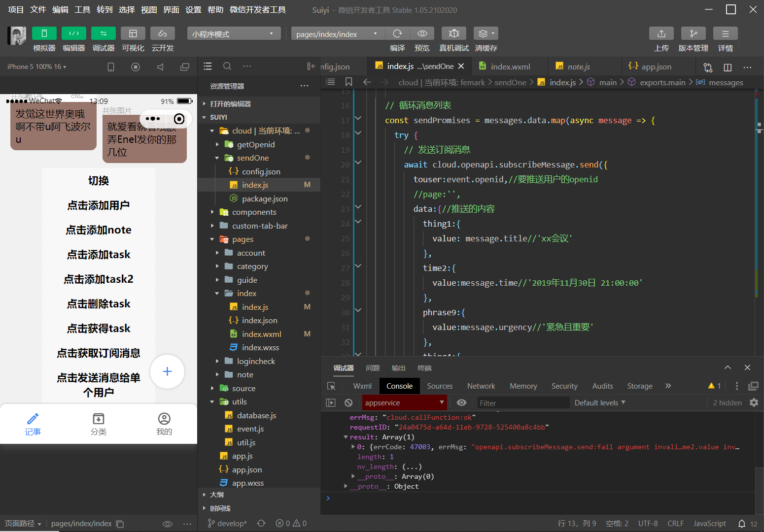Click the bookmark icon in breadcrumb bar
Viewport: 764px width, 532px height.
coord(348,82)
